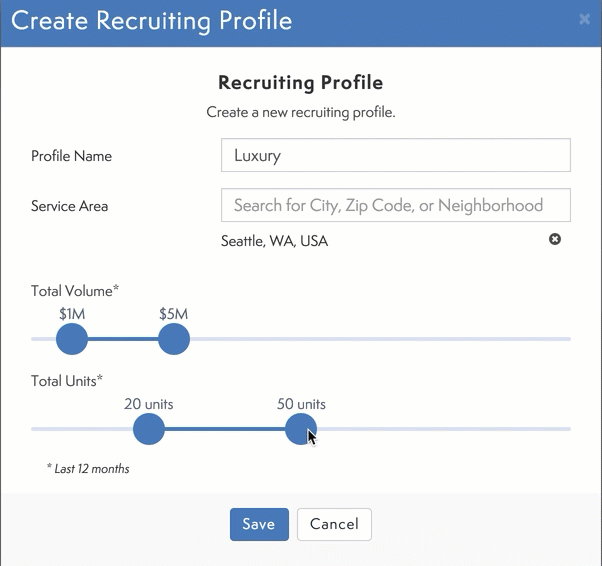Cancel creating the recruiting profile

334,524
